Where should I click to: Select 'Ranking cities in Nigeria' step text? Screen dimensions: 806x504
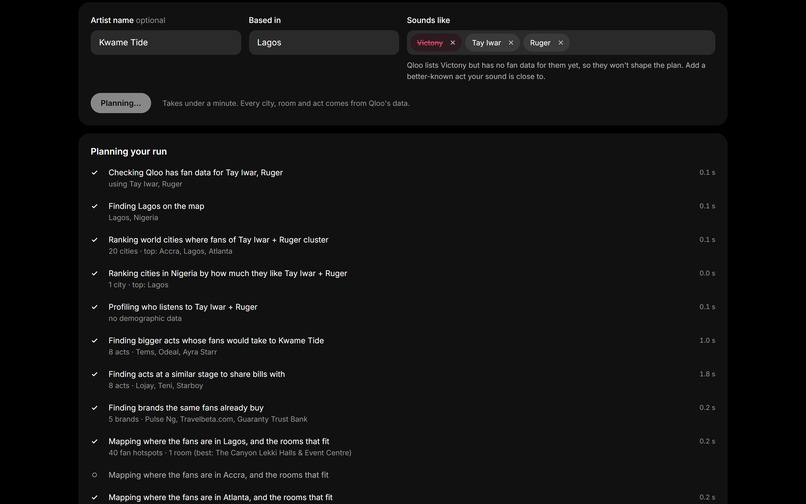228,273
